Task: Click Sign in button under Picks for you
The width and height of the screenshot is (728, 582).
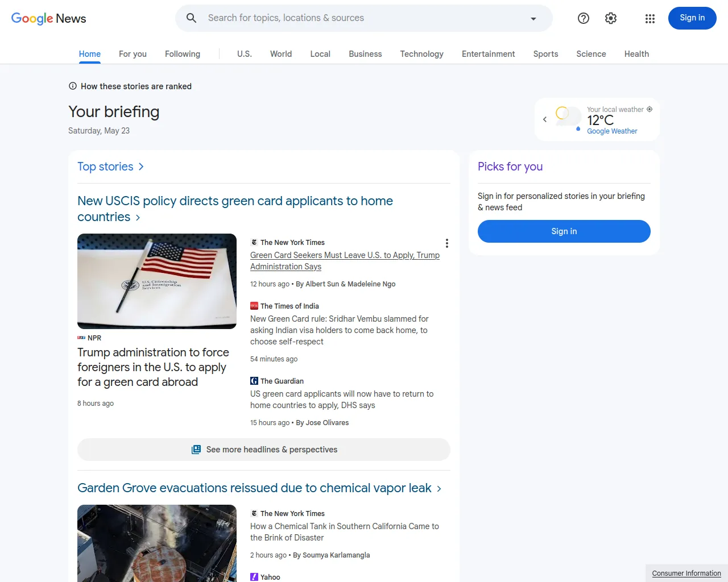Action: tap(564, 231)
